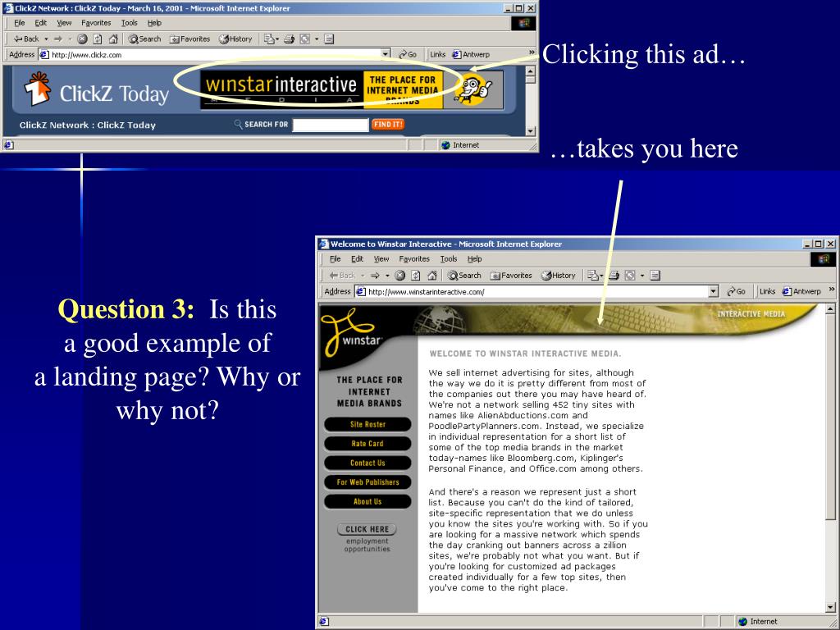This screenshot has height=630, width=840.
Task: Expand address dropdown in ClickZ browser
Action: tap(386, 54)
